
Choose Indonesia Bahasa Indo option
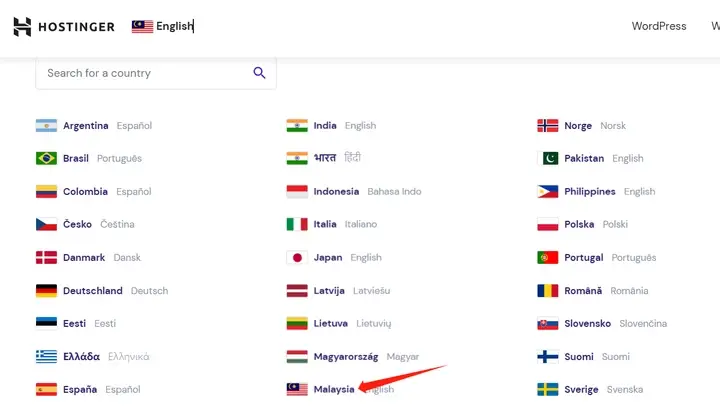tap(354, 191)
